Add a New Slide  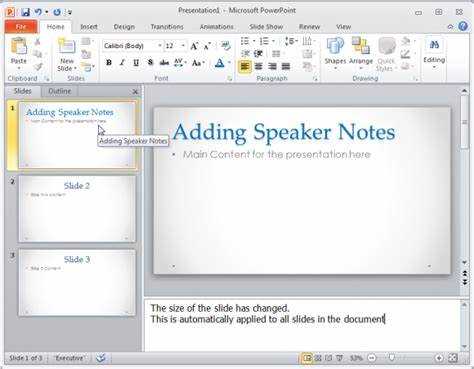pyautogui.click(x=67, y=55)
